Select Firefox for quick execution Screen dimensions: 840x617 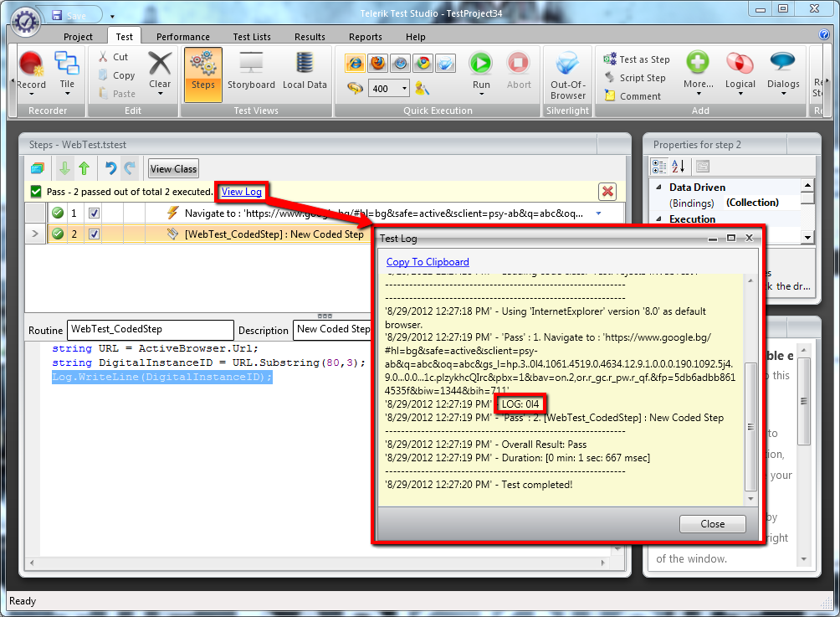pos(377,64)
